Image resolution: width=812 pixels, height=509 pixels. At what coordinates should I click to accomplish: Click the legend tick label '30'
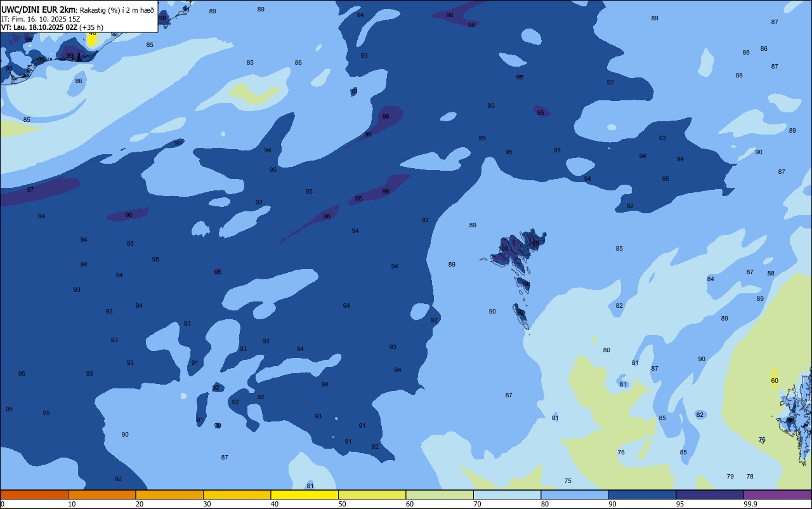click(207, 504)
